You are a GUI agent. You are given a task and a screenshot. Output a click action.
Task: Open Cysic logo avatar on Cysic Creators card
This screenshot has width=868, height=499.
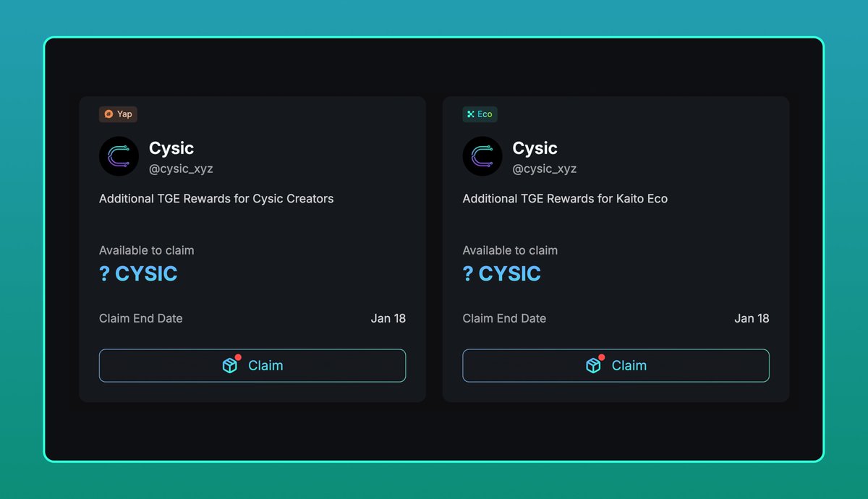119,156
